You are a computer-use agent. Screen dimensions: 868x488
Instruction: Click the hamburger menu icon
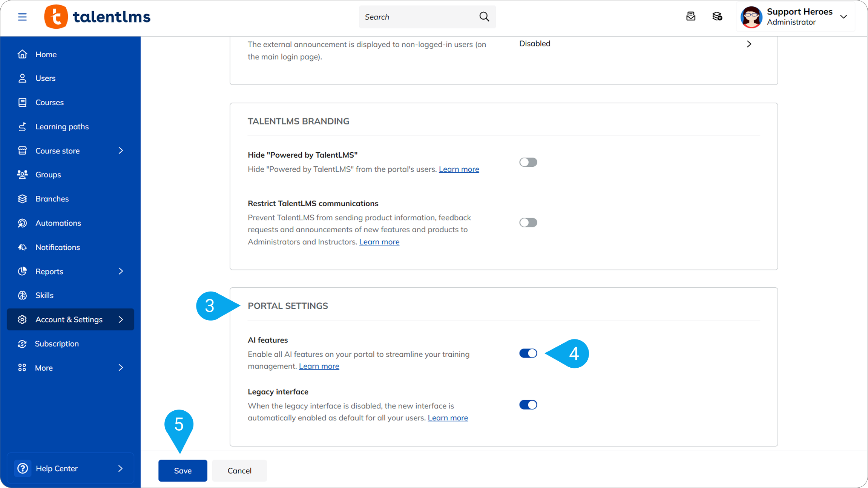tap(22, 17)
